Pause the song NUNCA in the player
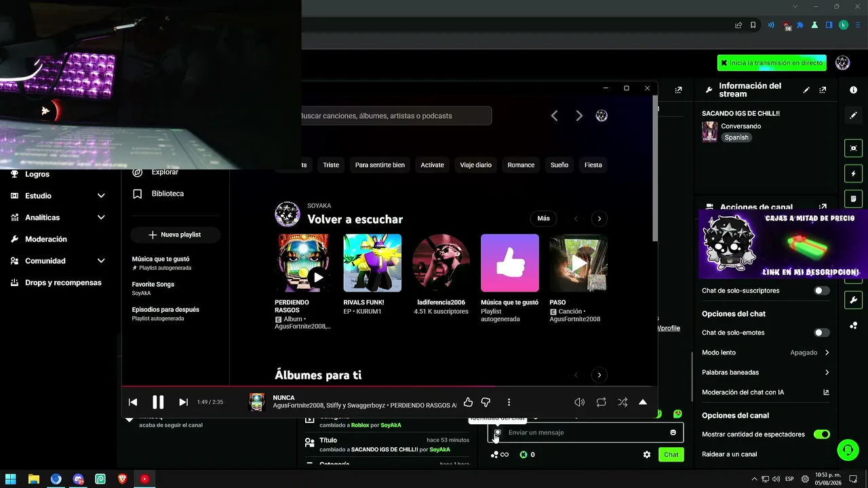This screenshot has height=488, width=868. pos(157,402)
